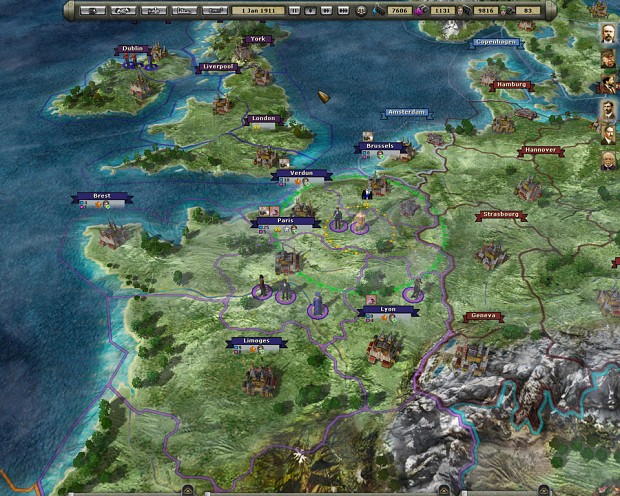Click the fourth top bar button (chart icon)
Screen dimensions: 620x496
pyautogui.click(x=184, y=11)
